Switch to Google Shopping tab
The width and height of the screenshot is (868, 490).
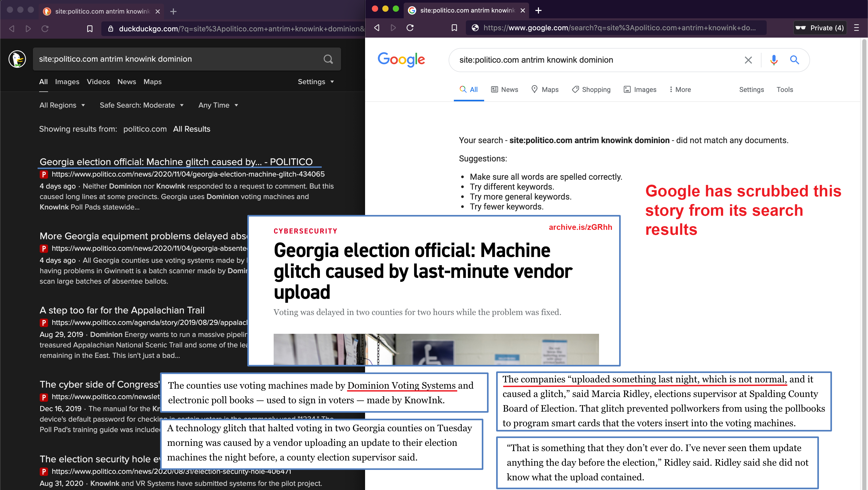[x=591, y=90]
